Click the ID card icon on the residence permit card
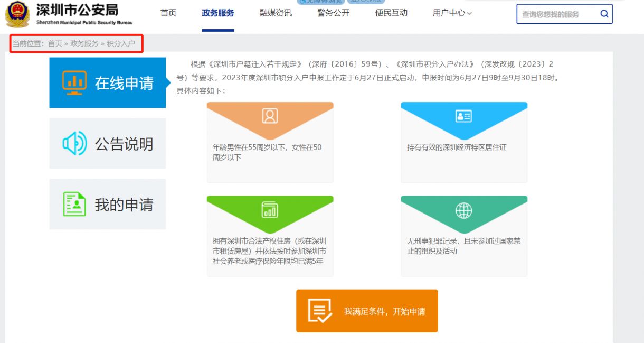The height and width of the screenshot is (343, 644). [x=463, y=116]
